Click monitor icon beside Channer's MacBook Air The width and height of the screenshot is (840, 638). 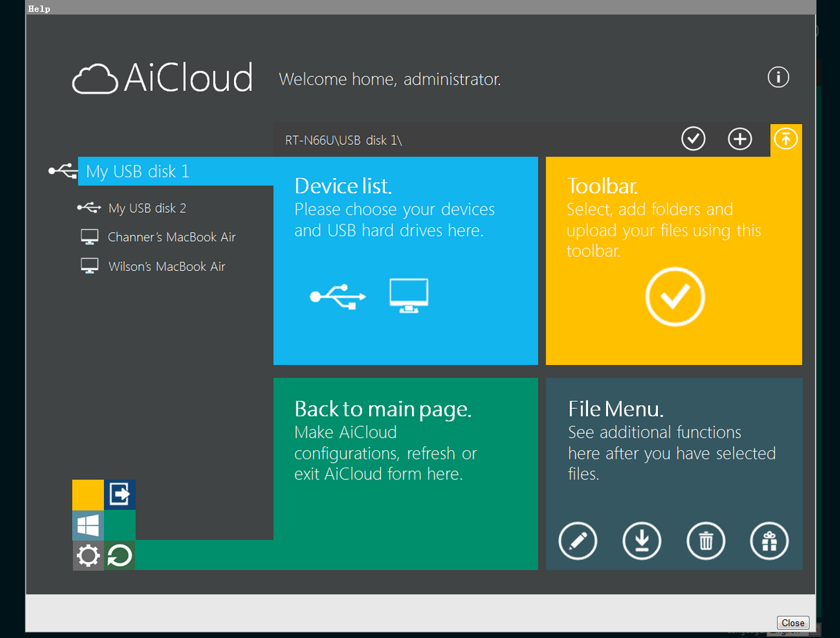pyautogui.click(x=89, y=237)
